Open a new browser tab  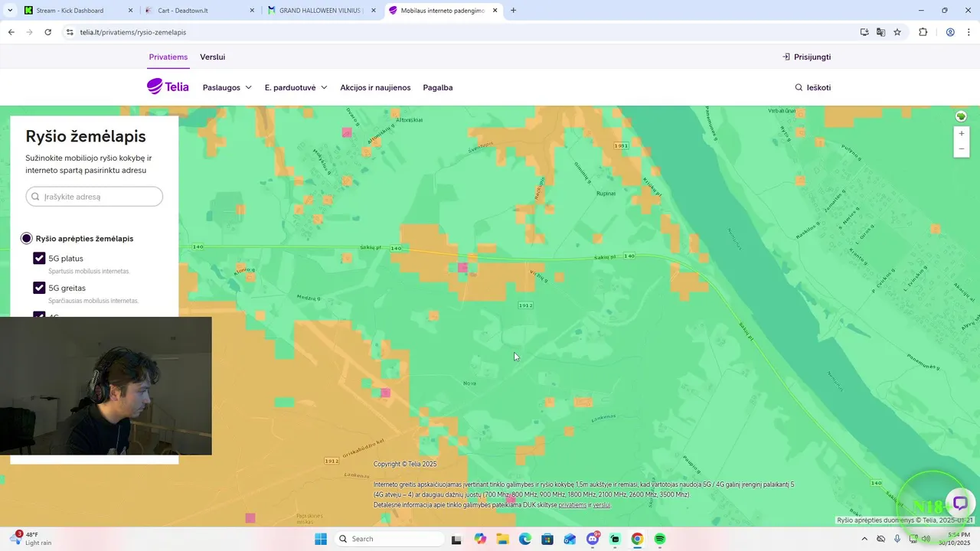(x=513, y=11)
